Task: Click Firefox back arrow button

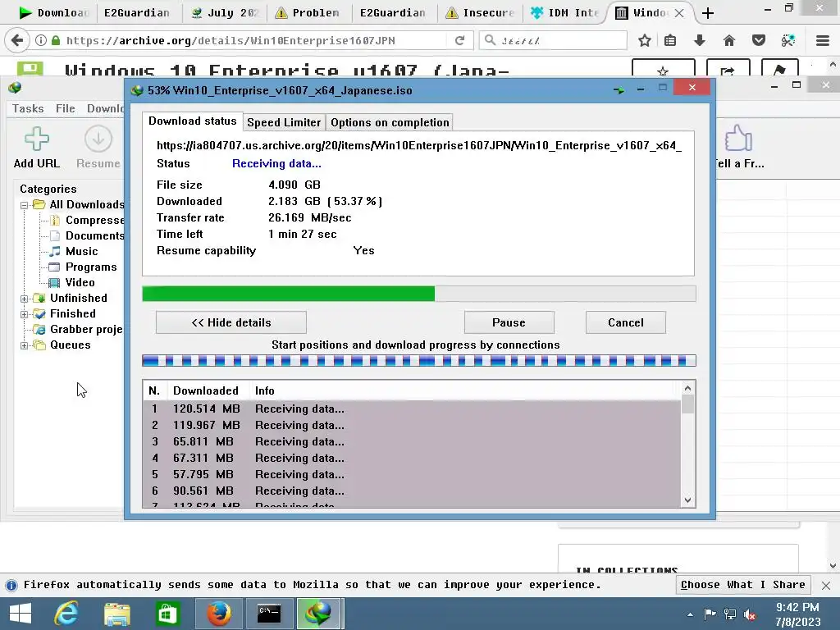Action: [17, 40]
